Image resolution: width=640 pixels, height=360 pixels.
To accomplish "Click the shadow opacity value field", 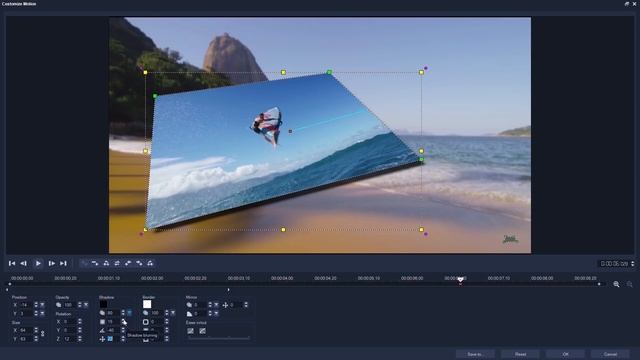I will pyautogui.click(x=113, y=313).
